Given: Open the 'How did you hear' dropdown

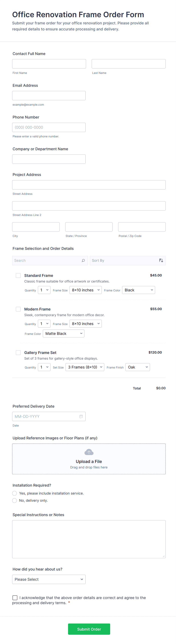Looking at the screenshot, I should (x=49, y=580).
